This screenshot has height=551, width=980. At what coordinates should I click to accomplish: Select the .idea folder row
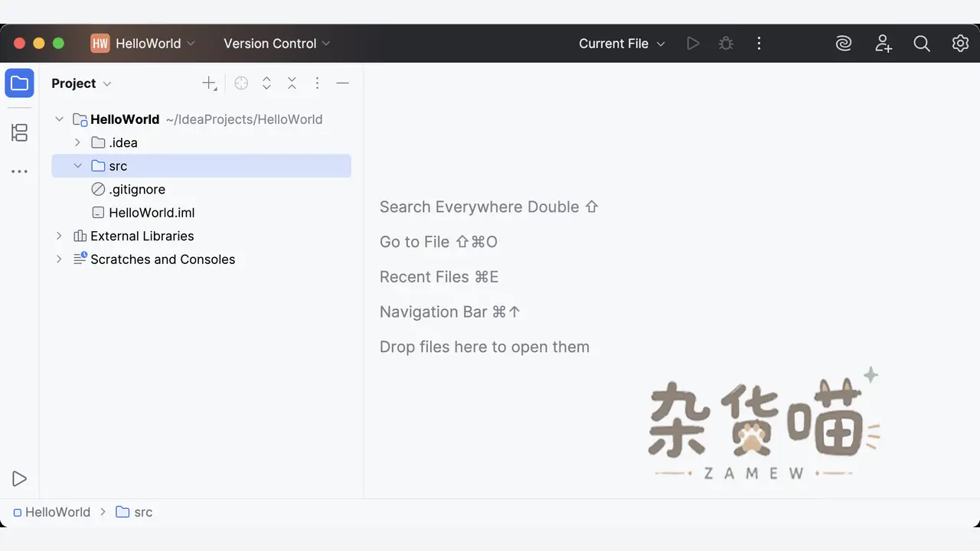point(201,142)
